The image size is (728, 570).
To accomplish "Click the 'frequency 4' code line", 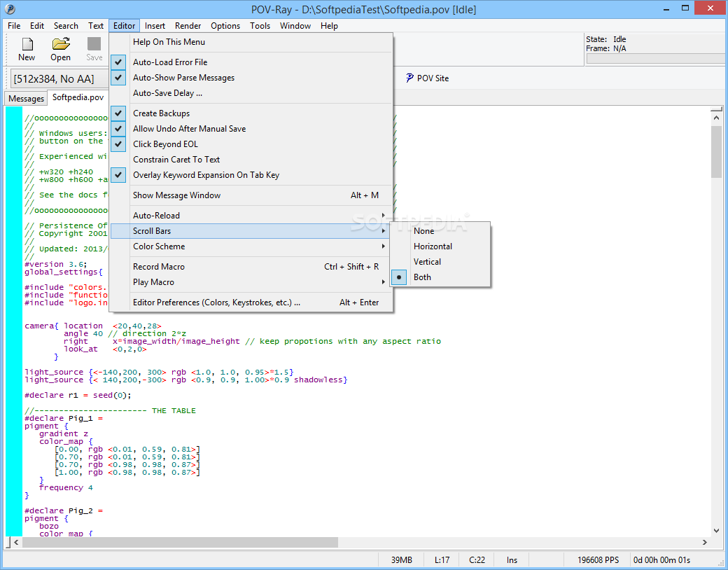I will 66,488.
